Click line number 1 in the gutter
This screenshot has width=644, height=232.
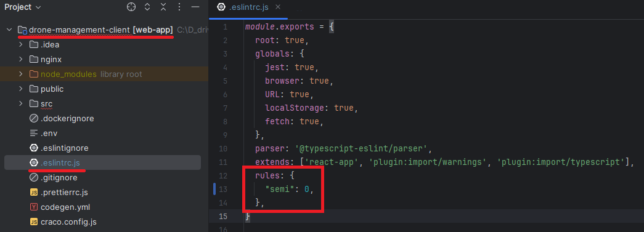tap(225, 27)
